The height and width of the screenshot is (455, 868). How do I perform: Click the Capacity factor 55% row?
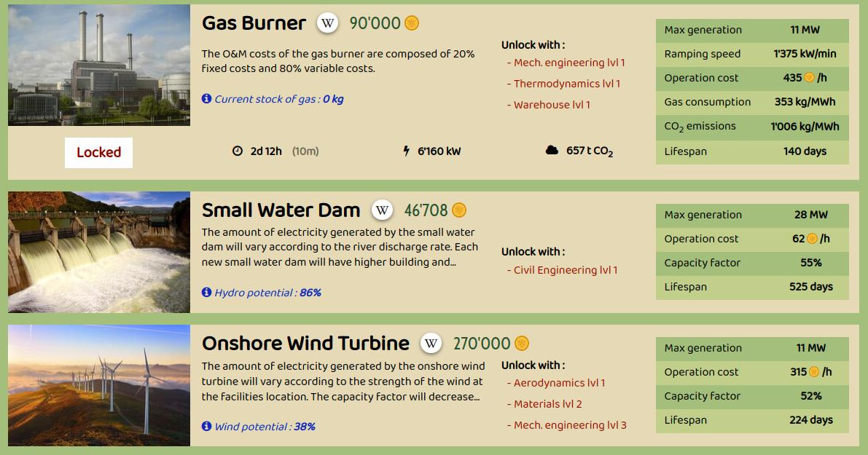pyautogui.click(x=752, y=263)
